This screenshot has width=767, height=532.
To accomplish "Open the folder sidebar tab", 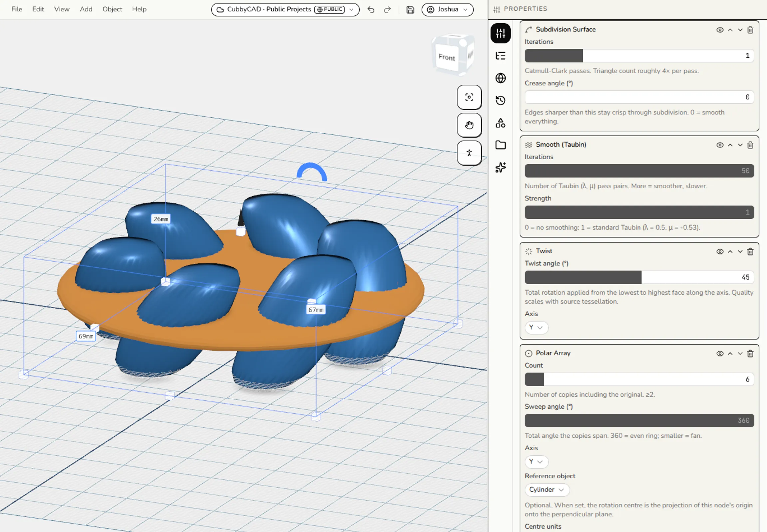I will point(500,145).
